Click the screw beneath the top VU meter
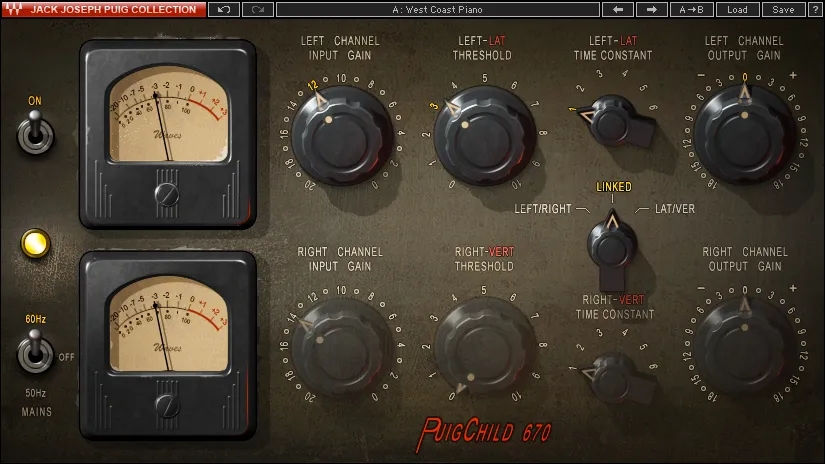 coord(167,191)
